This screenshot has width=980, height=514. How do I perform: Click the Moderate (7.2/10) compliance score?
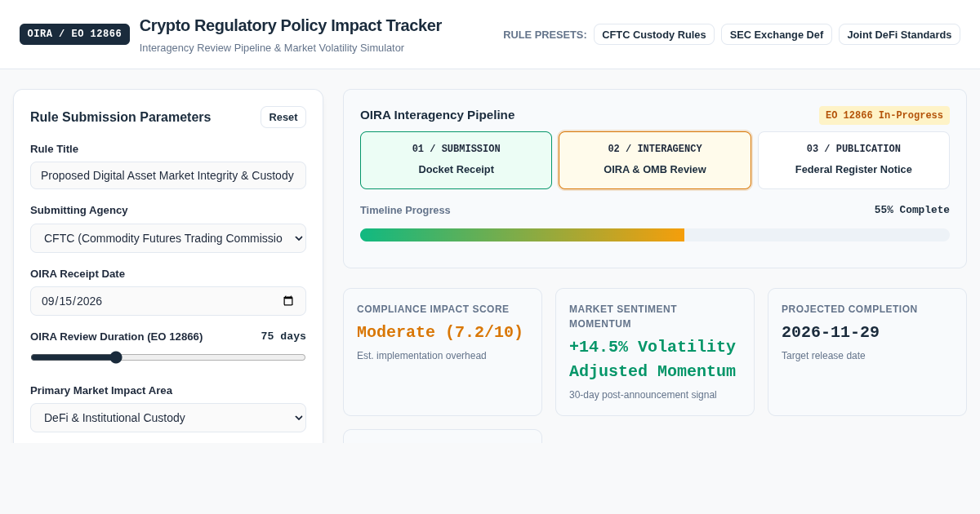pyautogui.click(x=440, y=332)
